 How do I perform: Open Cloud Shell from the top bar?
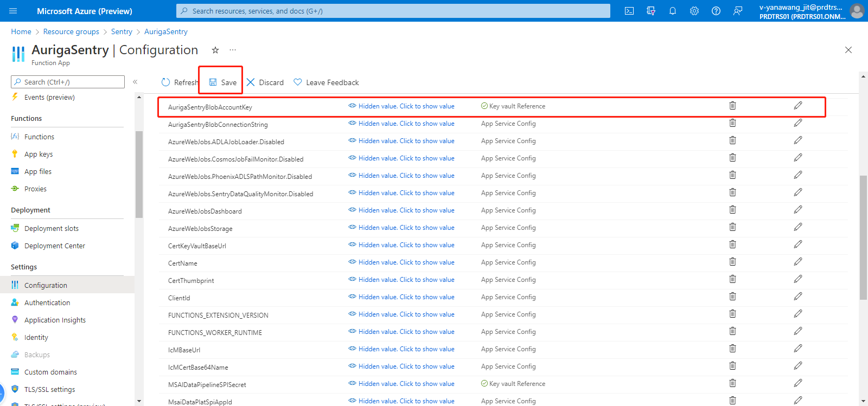pos(629,11)
